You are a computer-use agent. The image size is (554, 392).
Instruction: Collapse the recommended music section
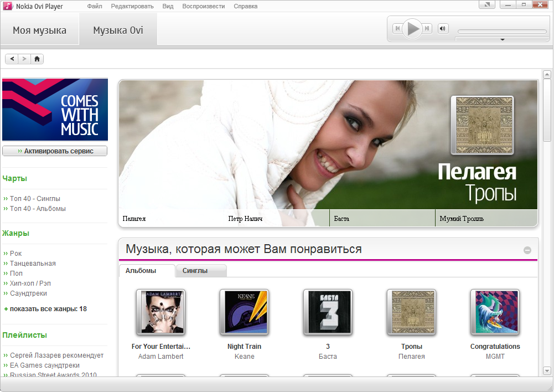point(527,250)
